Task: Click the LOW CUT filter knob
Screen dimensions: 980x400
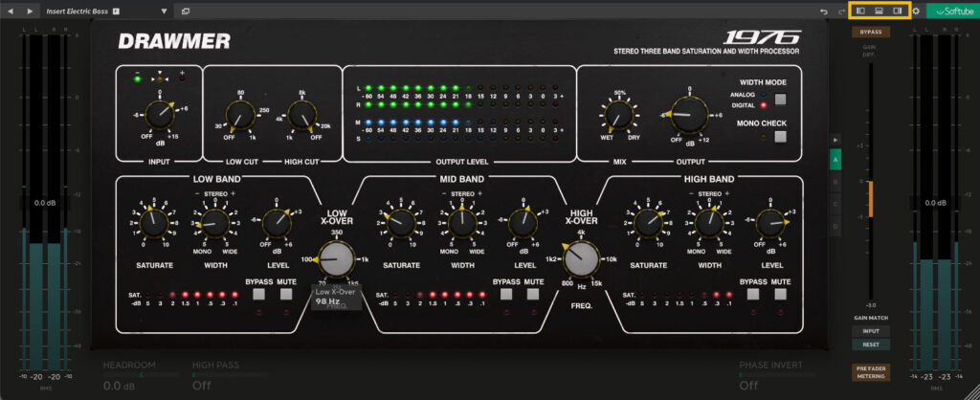Action: pyautogui.click(x=239, y=116)
